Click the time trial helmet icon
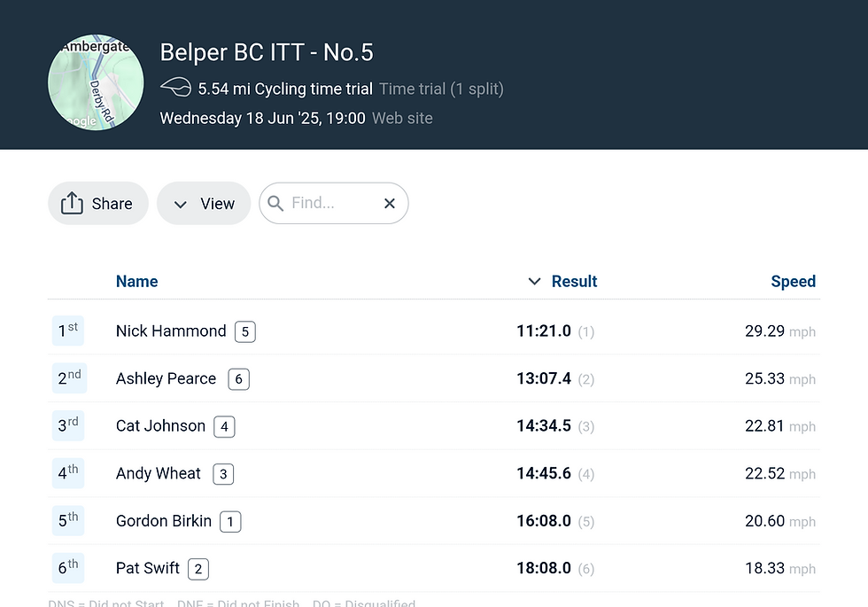Image resolution: width=868 pixels, height=607 pixels. (x=175, y=88)
